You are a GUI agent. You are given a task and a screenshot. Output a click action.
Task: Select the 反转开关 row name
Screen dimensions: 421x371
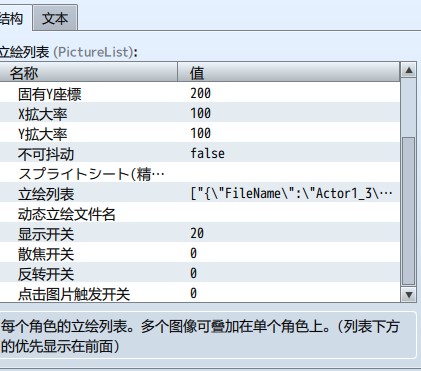point(46,274)
